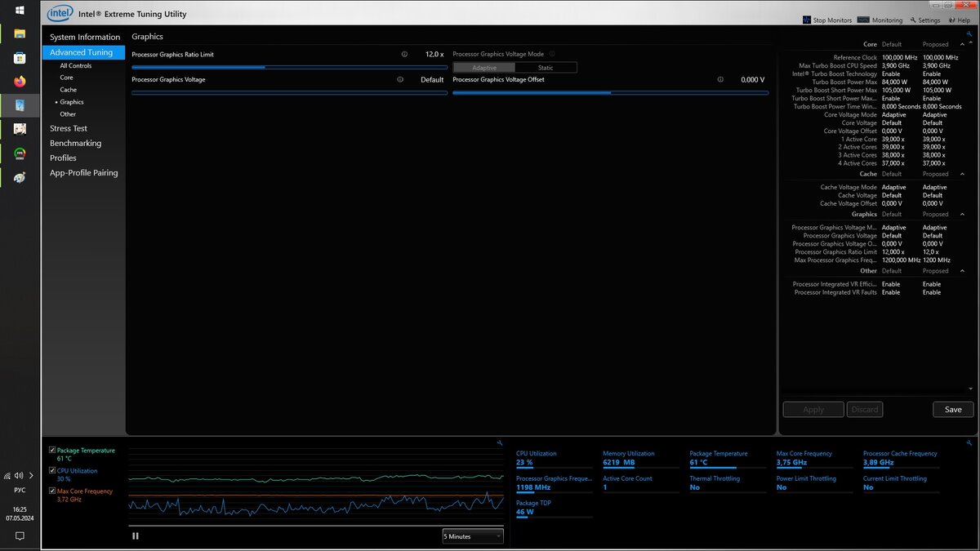The image size is (980, 551).
Task: Open the Paint palette app in taskbar
Action: [20, 176]
